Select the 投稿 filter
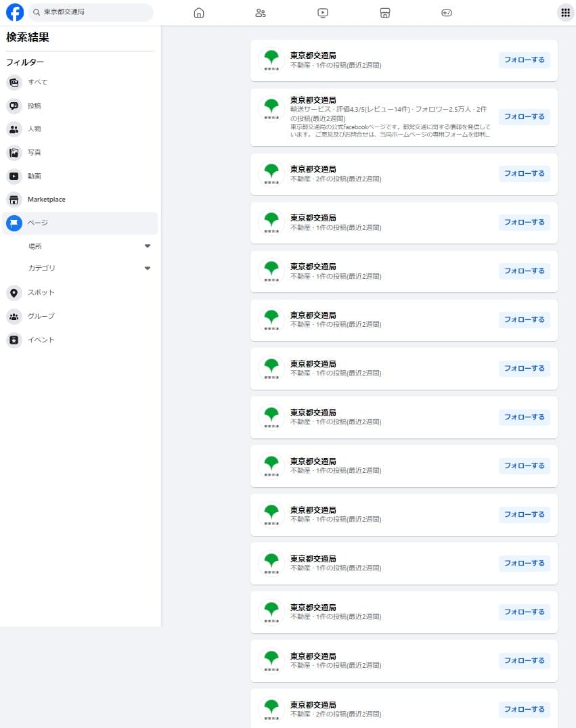 [80, 106]
